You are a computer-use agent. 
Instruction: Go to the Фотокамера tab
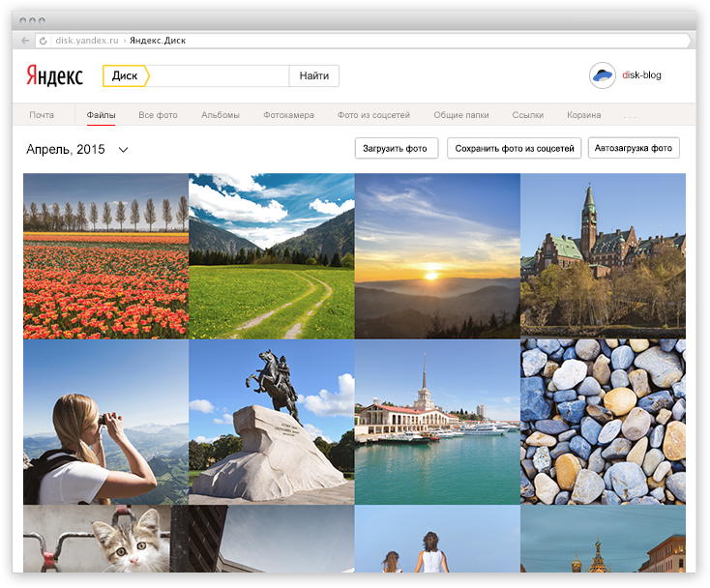288,115
